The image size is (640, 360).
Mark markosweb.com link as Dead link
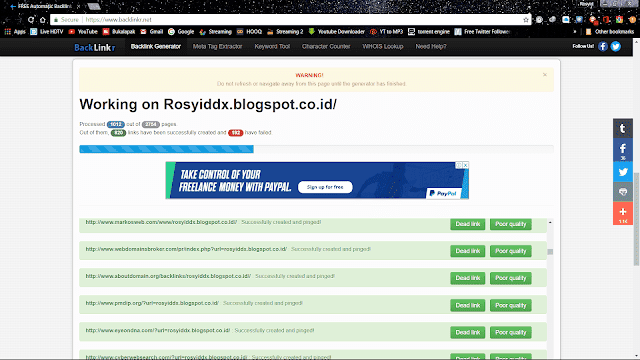(x=467, y=224)
